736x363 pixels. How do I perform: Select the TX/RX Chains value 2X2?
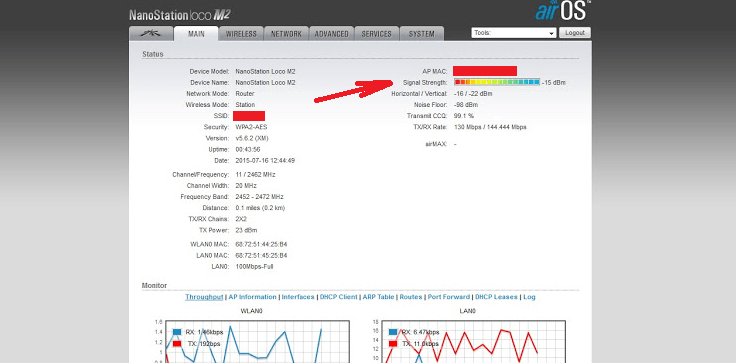coord(241,219)
